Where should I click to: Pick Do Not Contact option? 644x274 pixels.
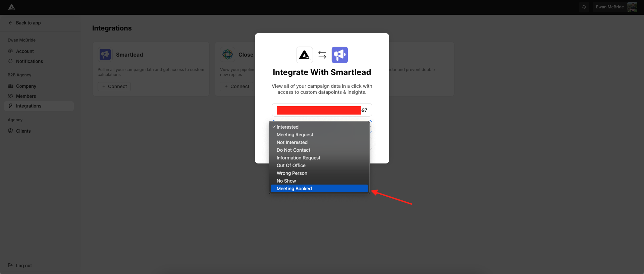(293, 150)
